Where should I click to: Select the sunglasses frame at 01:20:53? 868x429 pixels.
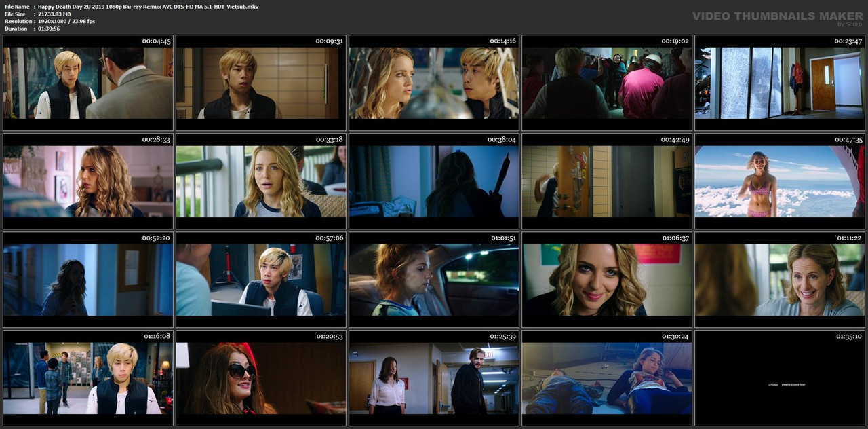click(x=261, y=378)
